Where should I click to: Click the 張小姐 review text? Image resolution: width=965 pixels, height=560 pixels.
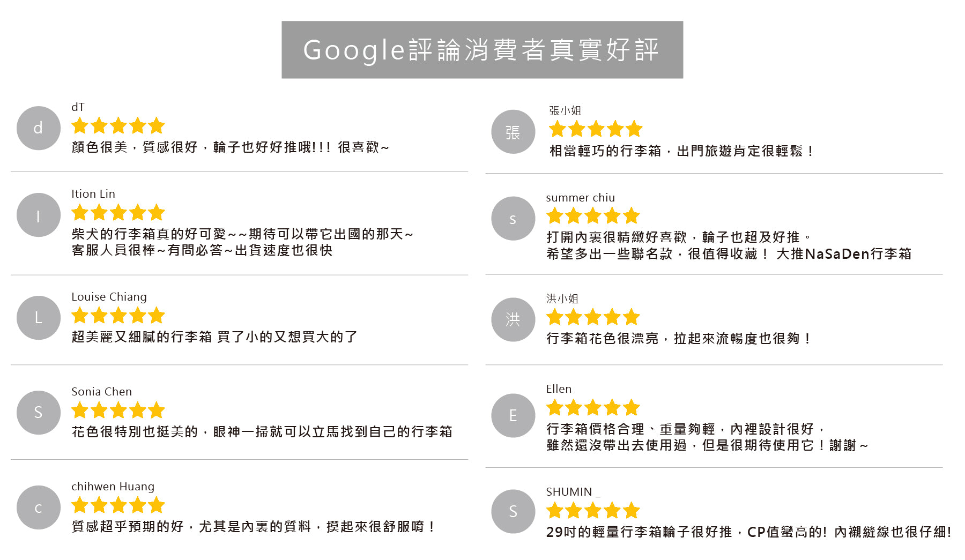click(x=681, y=151)
